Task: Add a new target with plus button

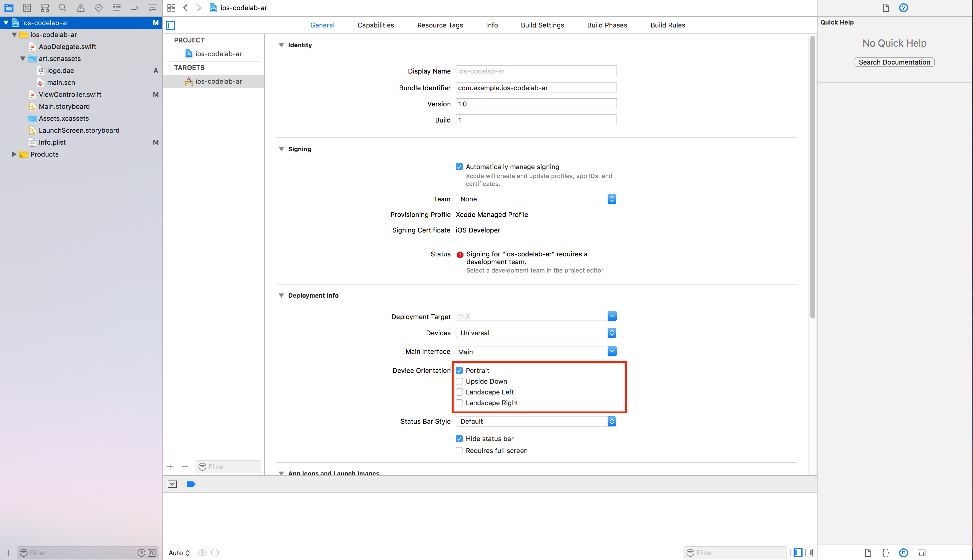Action: (170, 466)
